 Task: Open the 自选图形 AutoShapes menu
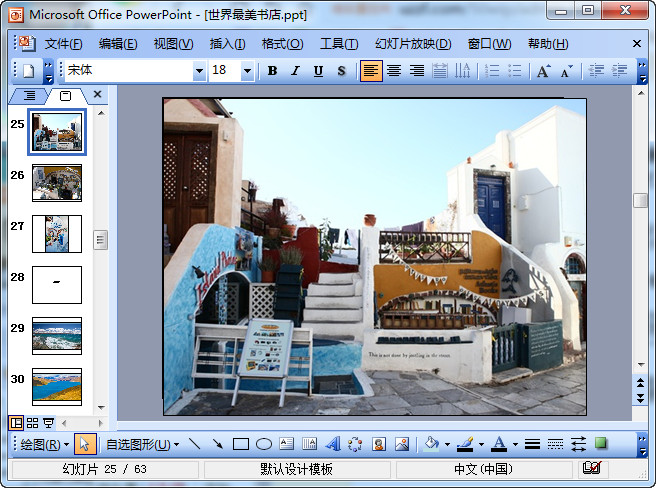[142, 444]
